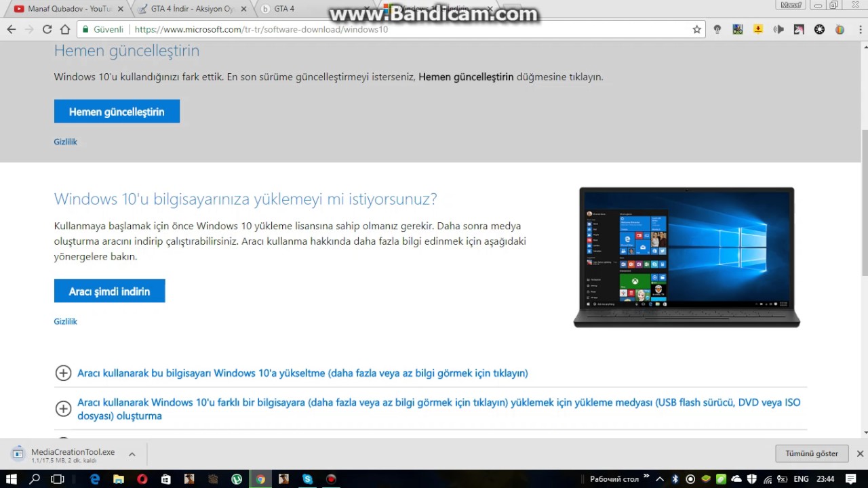Switch the ENG input language indicator
The width and height of the screenshot is (868, 488).
click(802, 479)
